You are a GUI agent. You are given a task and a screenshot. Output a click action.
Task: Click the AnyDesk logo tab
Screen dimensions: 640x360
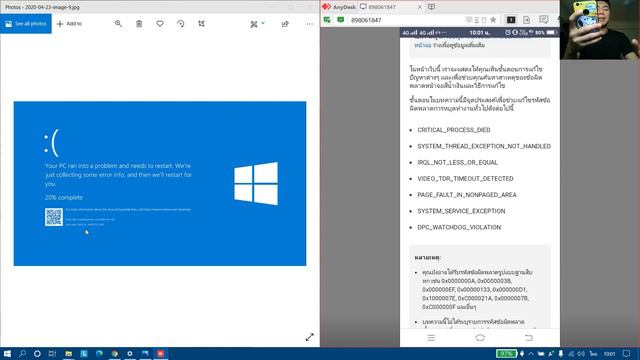(x=339, y=7)
